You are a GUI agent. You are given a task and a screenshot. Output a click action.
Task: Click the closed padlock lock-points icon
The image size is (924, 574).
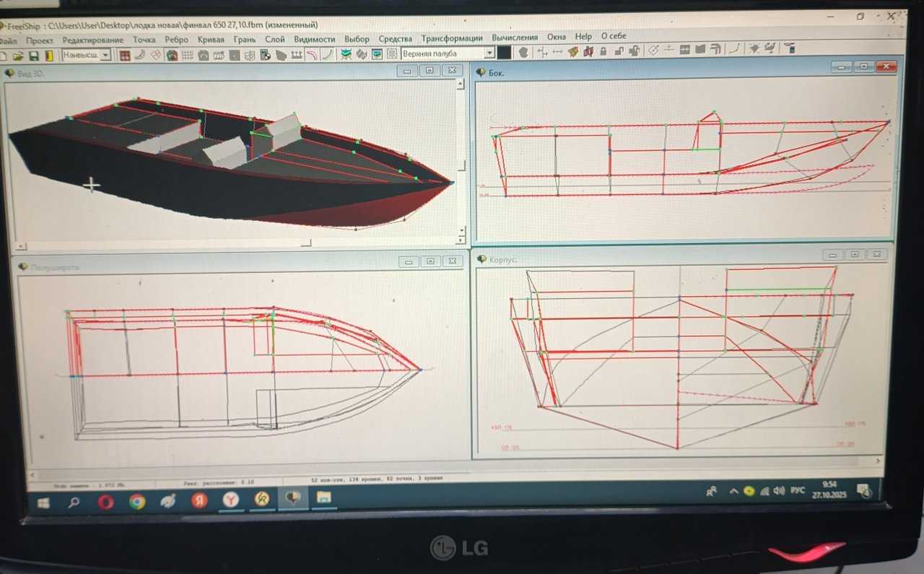(x=603, y=51)
